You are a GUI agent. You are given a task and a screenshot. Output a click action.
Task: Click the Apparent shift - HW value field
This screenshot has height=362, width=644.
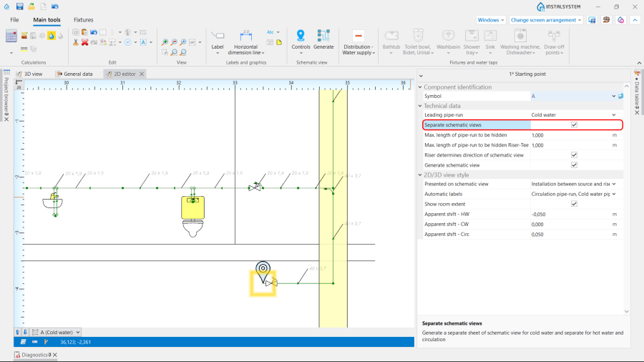click(x=569, y=214)
